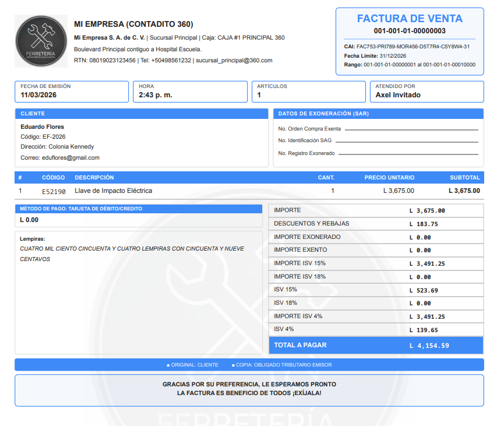Click the Ferretería company logo

[41, 41]
